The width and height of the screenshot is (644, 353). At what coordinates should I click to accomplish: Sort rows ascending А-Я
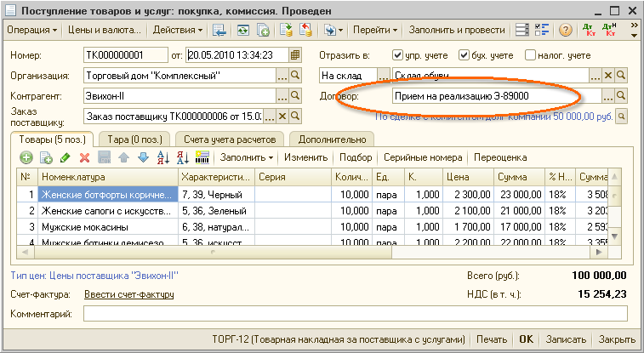(x=163, y=157)
